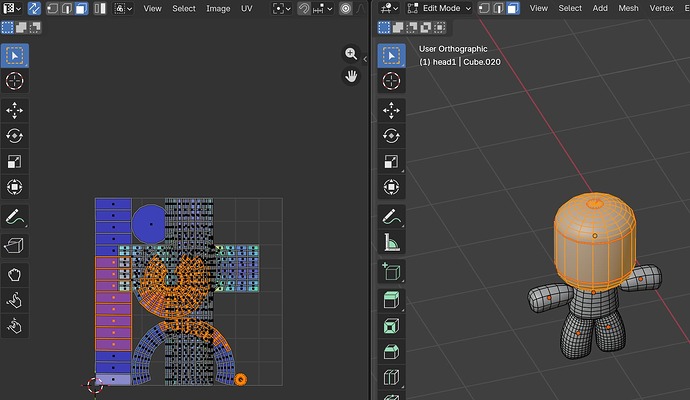
Task: Open the Add menu
Action: tap(600, 8)
